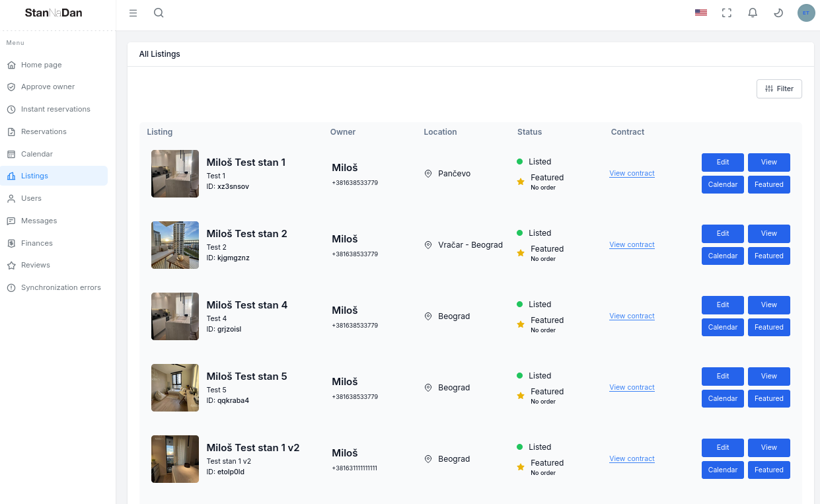The image size is (820, 504).
Task: Click featured star icon for Test stan 1
Action: [x=521, y=182]
